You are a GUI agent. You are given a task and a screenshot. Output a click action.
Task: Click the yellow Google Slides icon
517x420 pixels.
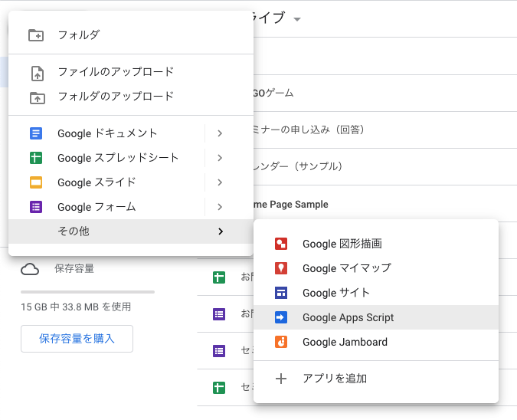pyautogui.click(x=36, y=182)
